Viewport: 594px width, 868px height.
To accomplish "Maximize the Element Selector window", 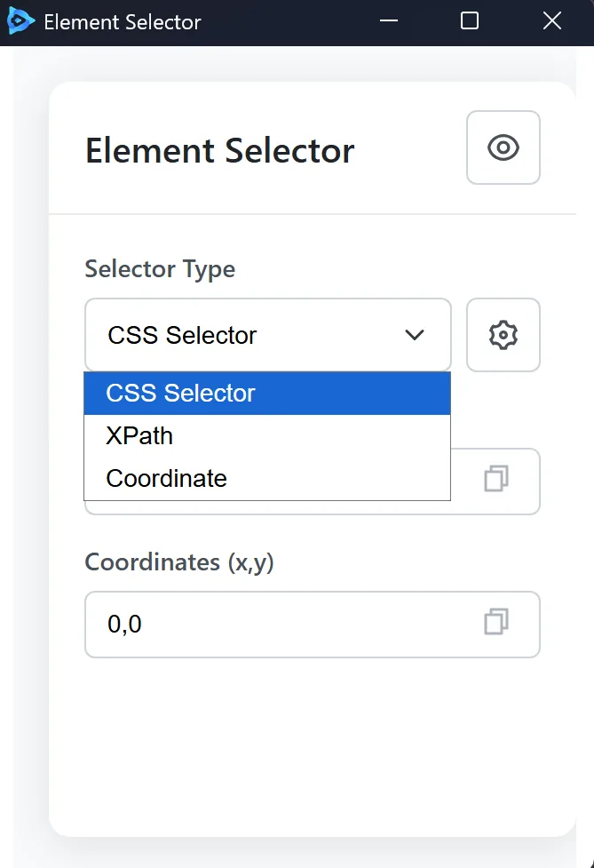I will tap(469, 20).
